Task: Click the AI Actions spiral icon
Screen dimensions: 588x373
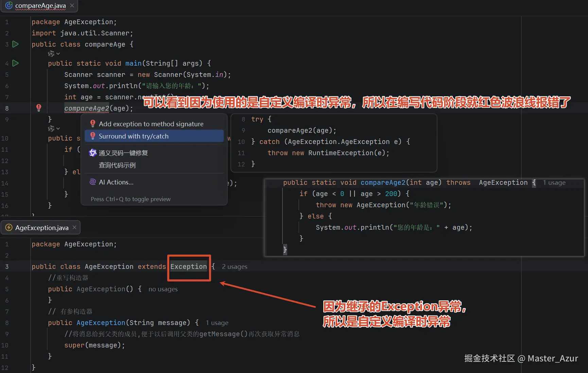Action: pos(92,182)
